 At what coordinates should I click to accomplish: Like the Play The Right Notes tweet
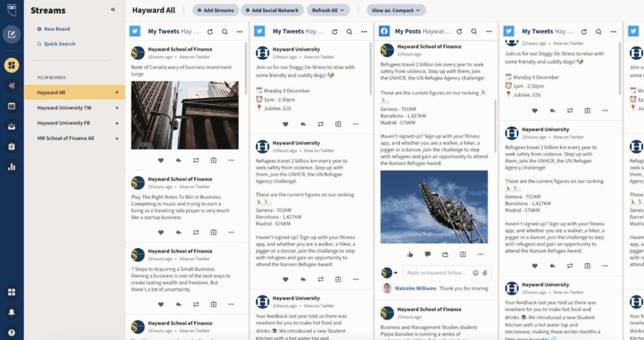click(160, 232)
